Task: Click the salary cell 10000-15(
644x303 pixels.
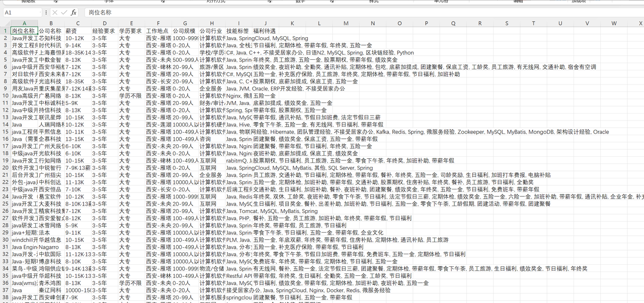Action: pyautogui.click(x=78, y=290)
